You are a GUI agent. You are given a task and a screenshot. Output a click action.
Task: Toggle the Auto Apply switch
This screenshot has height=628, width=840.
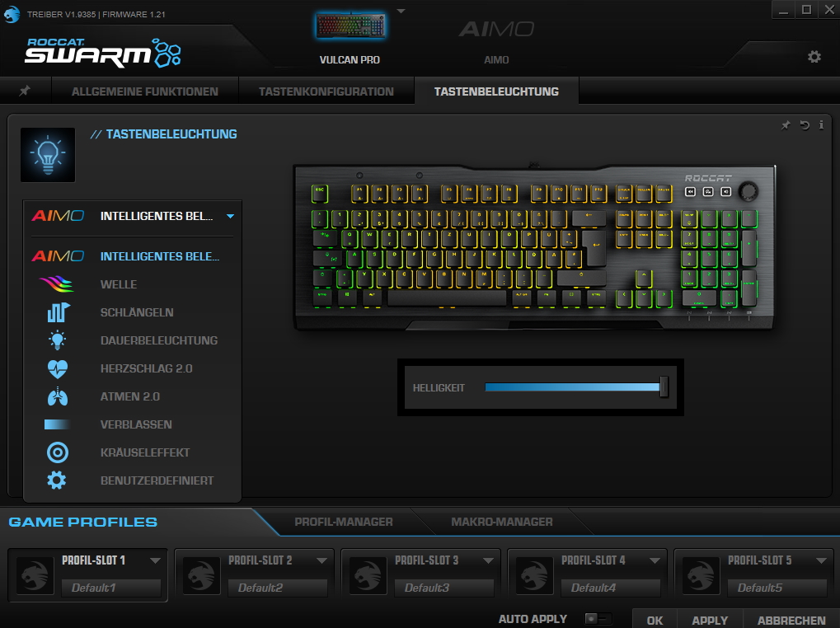[x=598, y=619]
